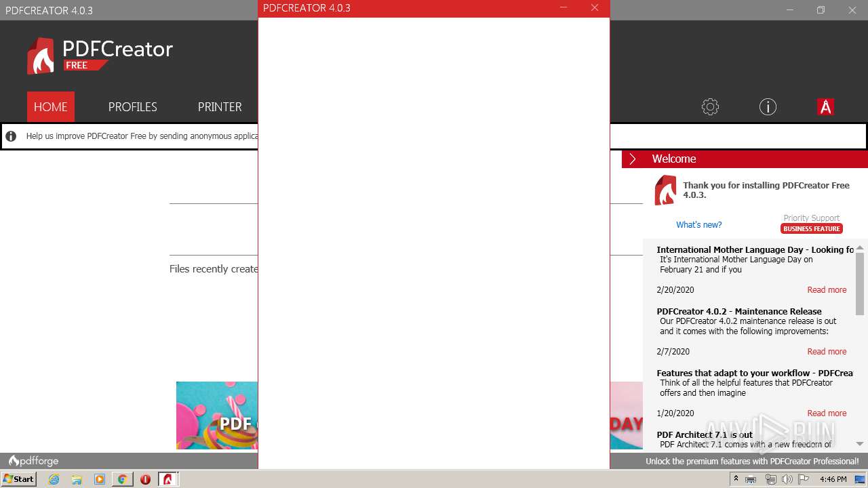
Task: Open media player taskbar icon
Action: (100, 479)
